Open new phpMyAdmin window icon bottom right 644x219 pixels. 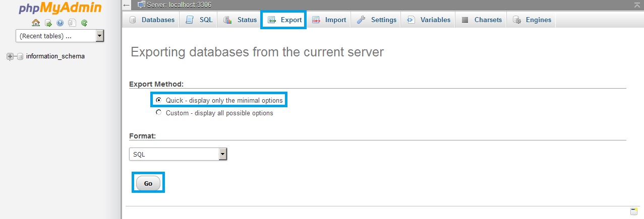634,211
